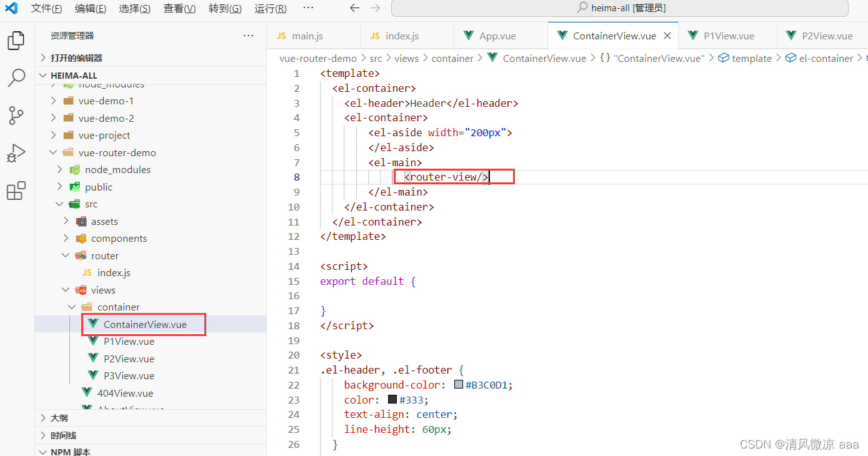Click the JS icon of index.js in tree
This screenshot has width=868, height=456.
[87, 273]
